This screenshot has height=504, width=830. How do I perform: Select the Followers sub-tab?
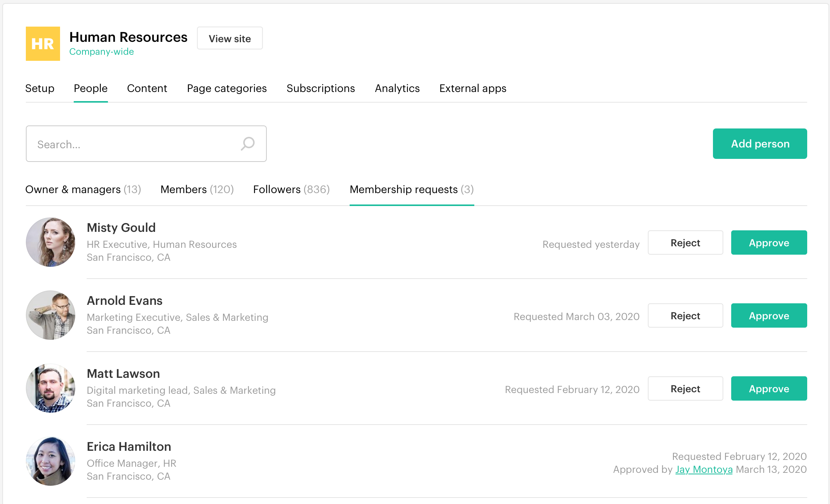(x=291, y=189)
